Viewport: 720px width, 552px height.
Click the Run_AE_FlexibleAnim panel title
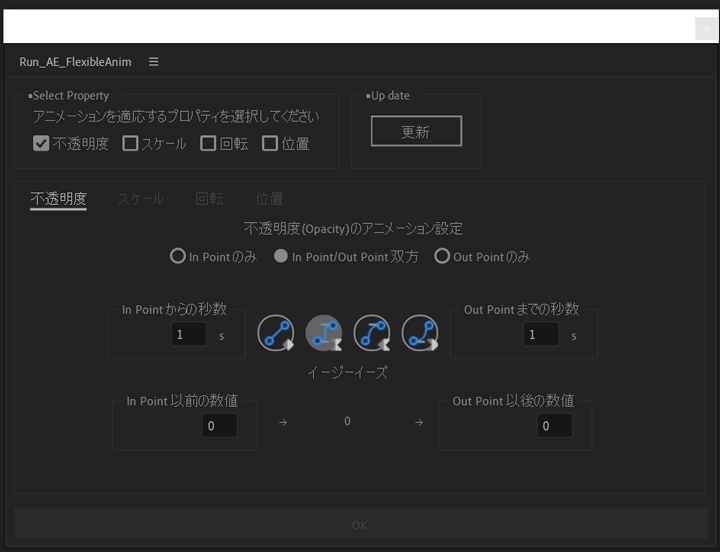pyautogui.click(x=75, y=62)
